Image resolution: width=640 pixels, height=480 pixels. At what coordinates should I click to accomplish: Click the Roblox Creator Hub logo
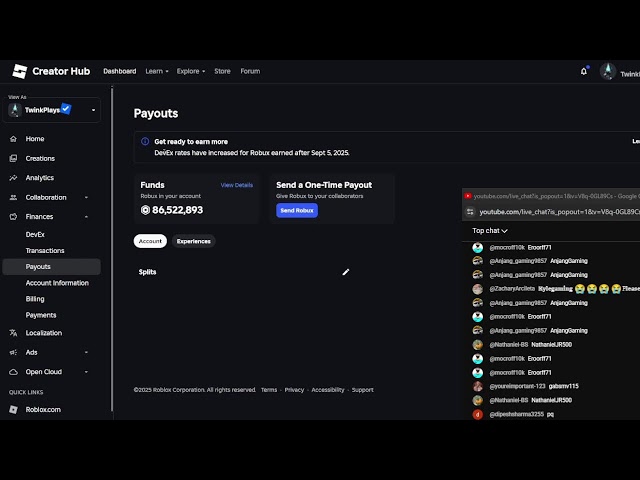20,71
